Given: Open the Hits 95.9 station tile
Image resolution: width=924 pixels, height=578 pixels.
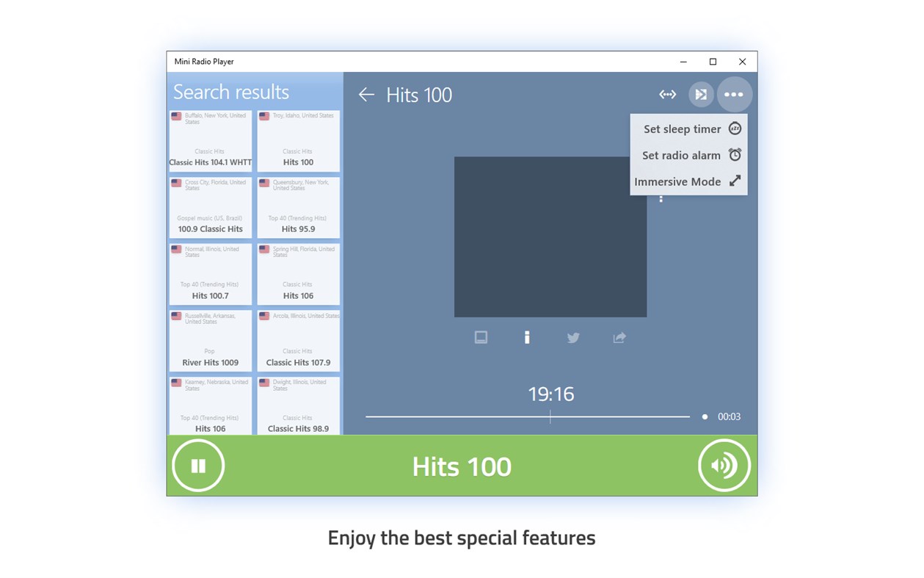Looking at the screenshot, I should [x=298, y=208].
